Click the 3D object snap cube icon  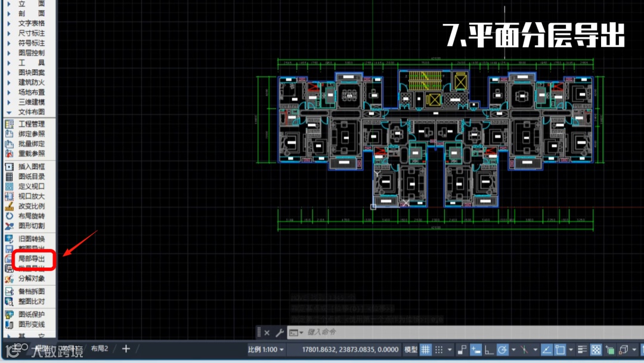[624, 350]
